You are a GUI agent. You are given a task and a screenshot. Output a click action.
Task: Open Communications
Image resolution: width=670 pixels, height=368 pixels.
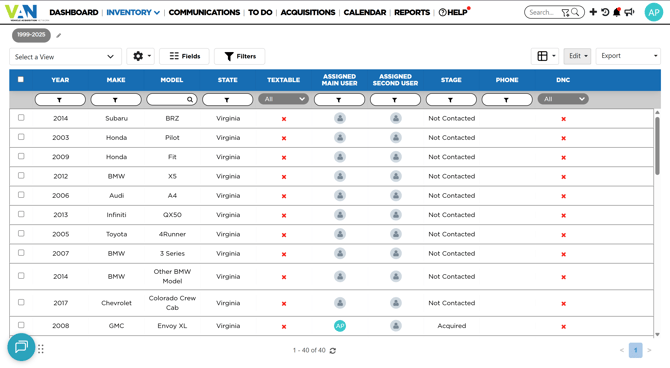click(204, 12)
